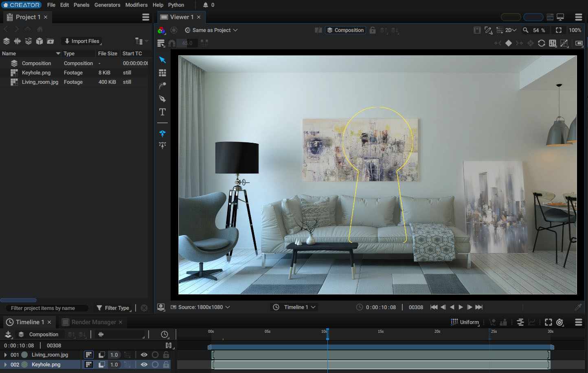588x373 pixels.
Task: Toggle solo circle for Keyhole.png layer
Action: pyautogui.click(x=155, y=364)
